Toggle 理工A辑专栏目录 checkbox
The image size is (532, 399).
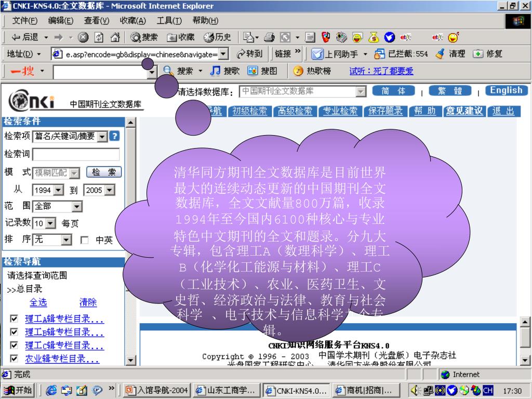pyautogui.click(x=14, y=318)
